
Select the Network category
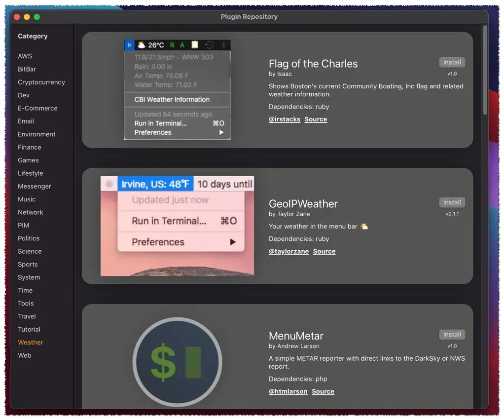[x=30, y=212]
